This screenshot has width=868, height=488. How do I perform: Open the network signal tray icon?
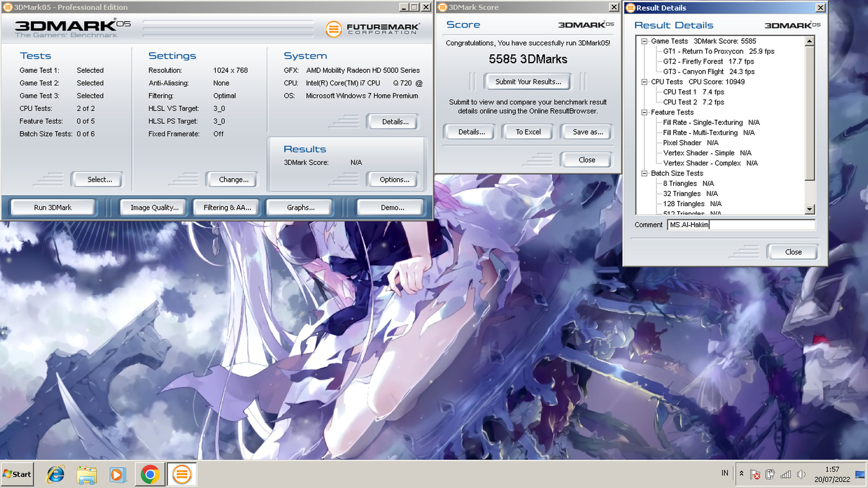tap(786, 474)
